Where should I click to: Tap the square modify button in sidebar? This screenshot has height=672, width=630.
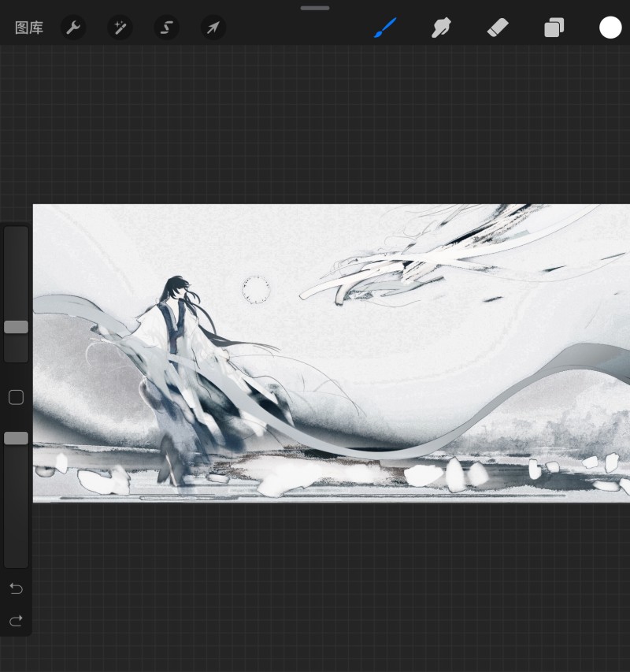[17, 397]
